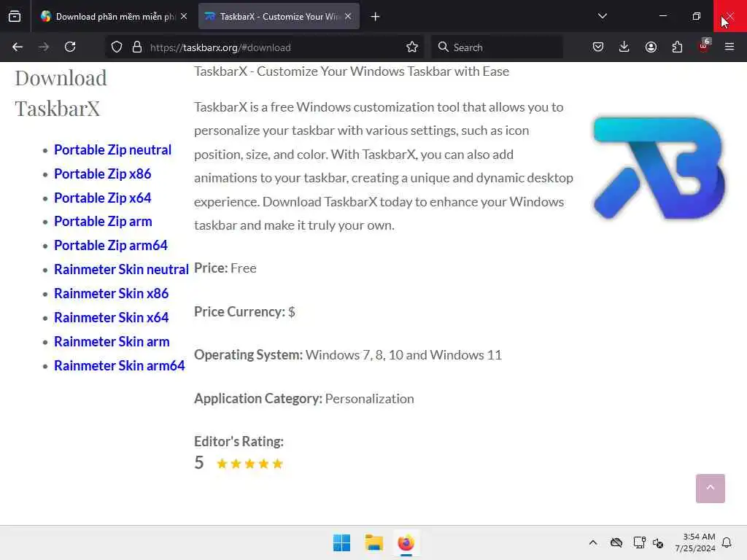Click the scroll-to-top arrow button

click(x=710, y=488)
